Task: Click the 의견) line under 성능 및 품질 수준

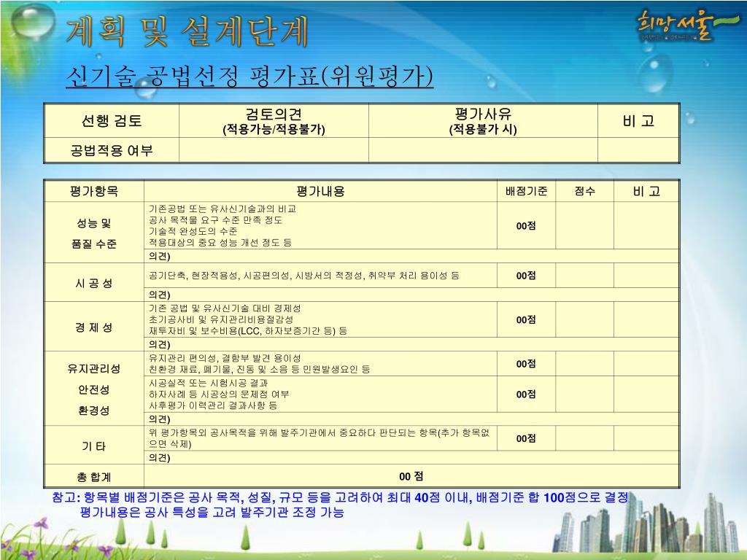Action: click(x=411, y=256)
